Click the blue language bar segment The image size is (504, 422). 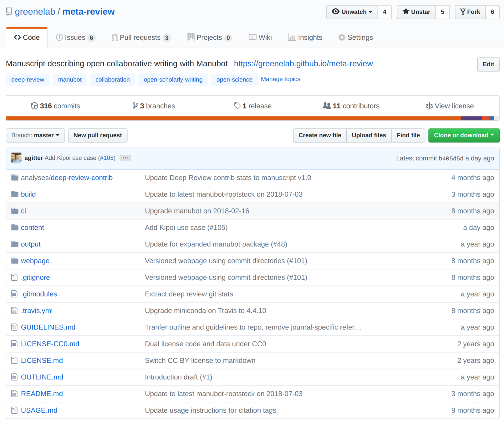[491, 118]
